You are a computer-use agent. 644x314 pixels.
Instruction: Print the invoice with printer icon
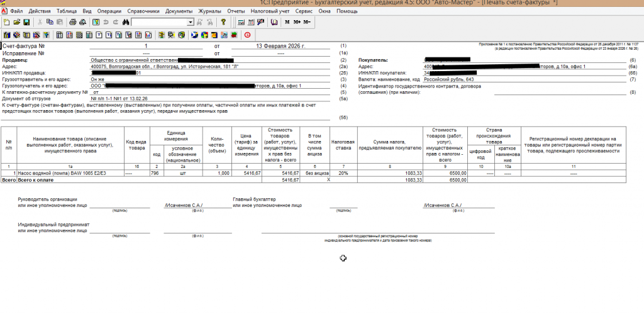(x=73, y=22)
